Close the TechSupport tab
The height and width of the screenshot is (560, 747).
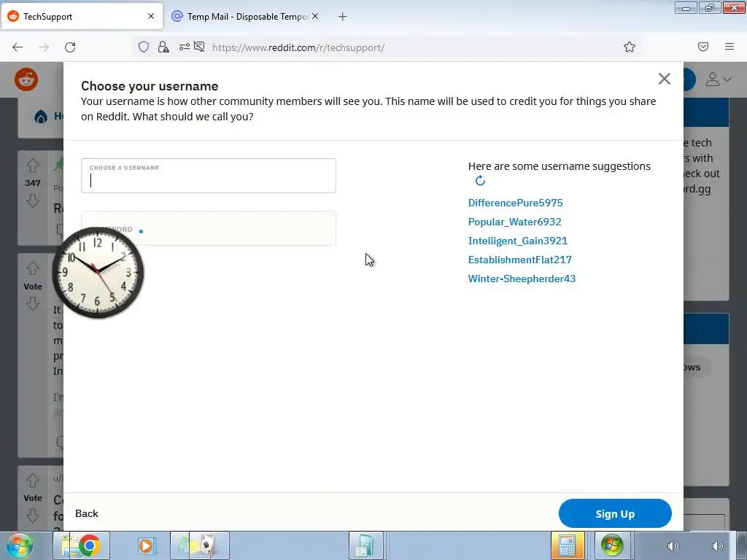[x=151, y=16]
